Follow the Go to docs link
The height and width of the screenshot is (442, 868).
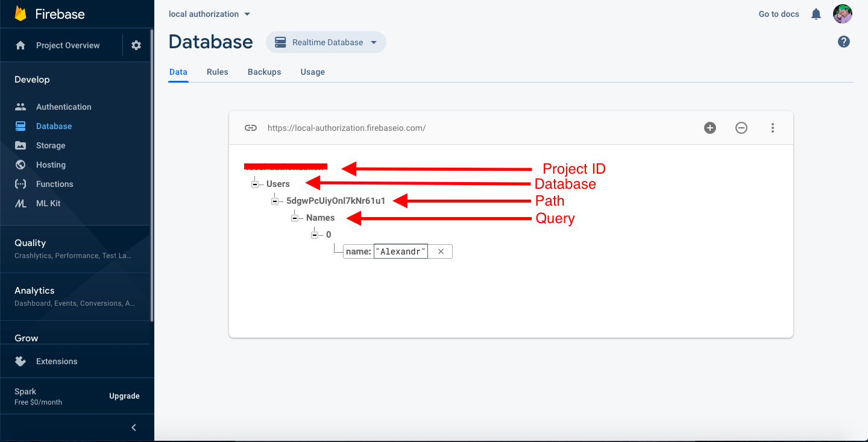point(779,14)
